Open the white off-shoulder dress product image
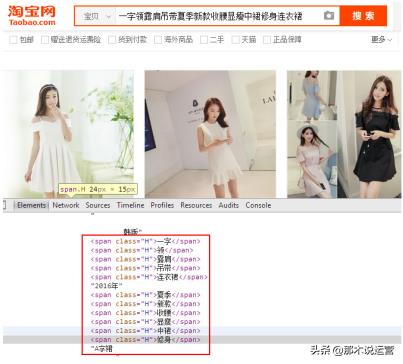This screenshot has width=403, height=364. coord(68,134)
